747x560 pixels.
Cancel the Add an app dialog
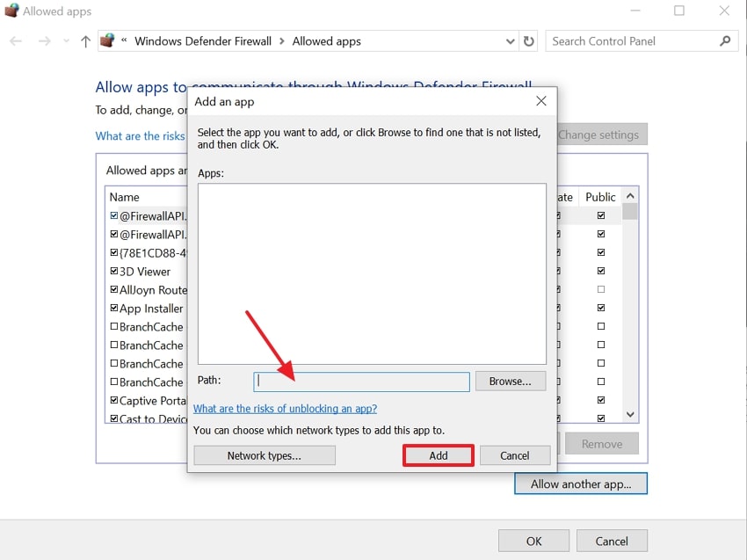515,455
